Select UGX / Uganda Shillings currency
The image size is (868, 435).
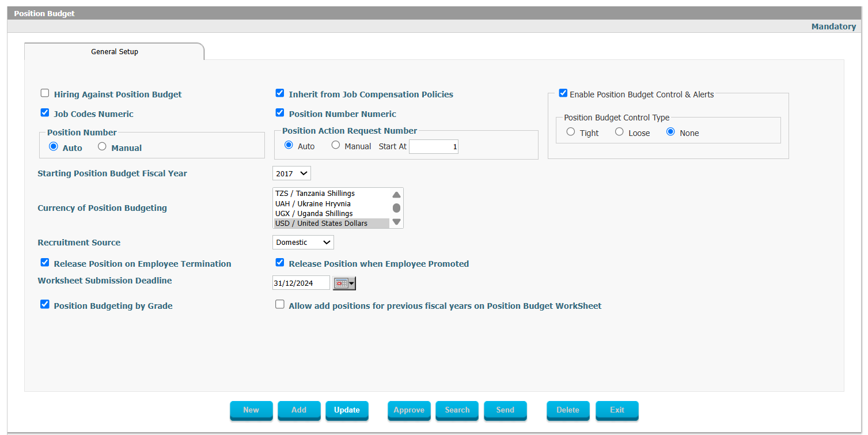tap(331, 213)
